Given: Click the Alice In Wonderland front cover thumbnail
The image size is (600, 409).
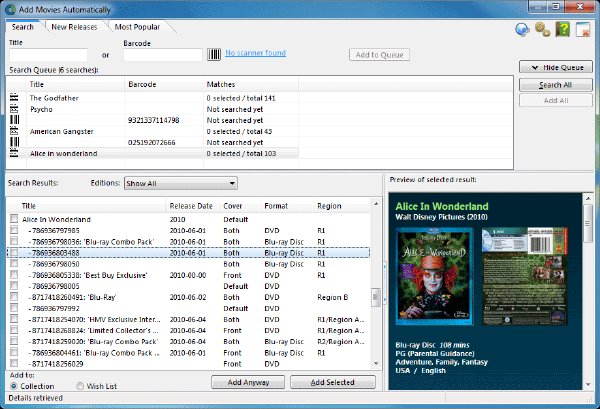Looking at the screenshot, I should [x=434, y=276].
